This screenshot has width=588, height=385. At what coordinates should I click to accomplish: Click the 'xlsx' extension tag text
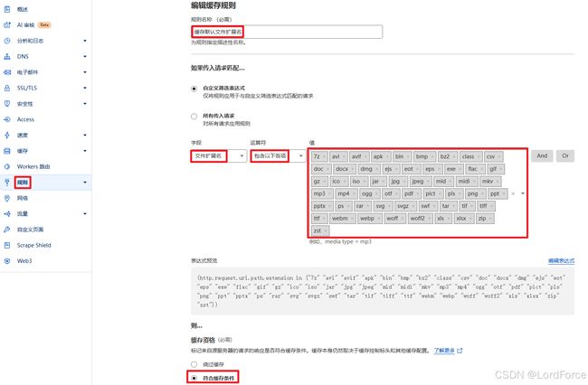click(x=461, y=219)
